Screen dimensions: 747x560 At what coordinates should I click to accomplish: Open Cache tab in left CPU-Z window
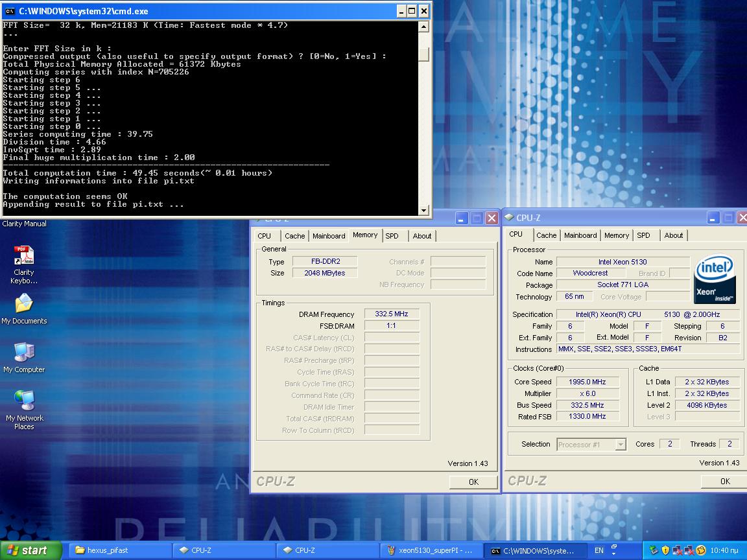pos(294,236)
